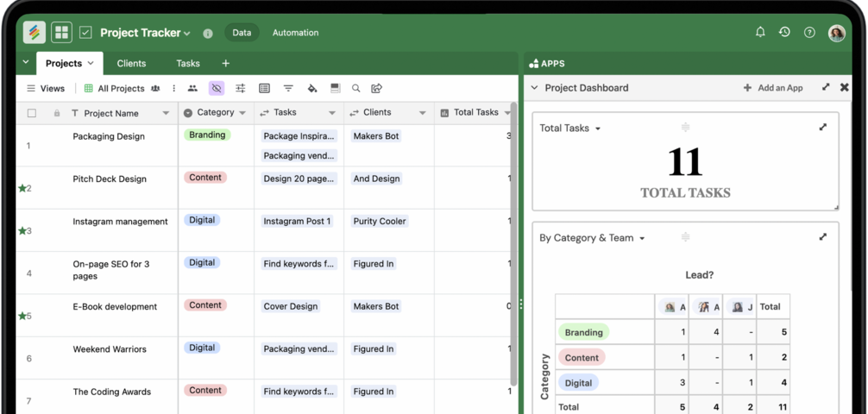The width and height of the screenshot is (868, 414).
Task: Open the paint bucket row coloring tool
Action: 312,88
